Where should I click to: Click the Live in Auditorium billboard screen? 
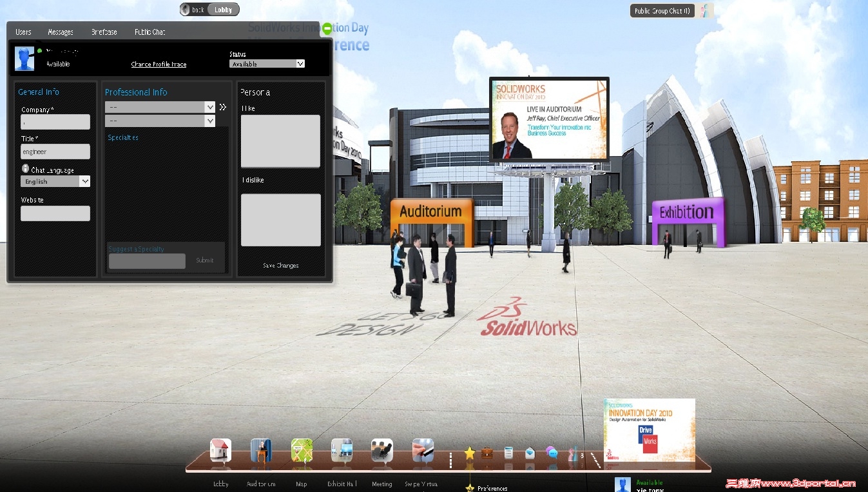point(549,120)
